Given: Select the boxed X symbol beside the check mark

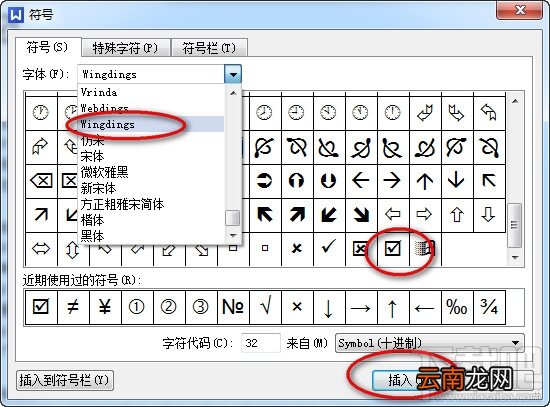Looking at the screenshot, I should [x=361, y=249].
